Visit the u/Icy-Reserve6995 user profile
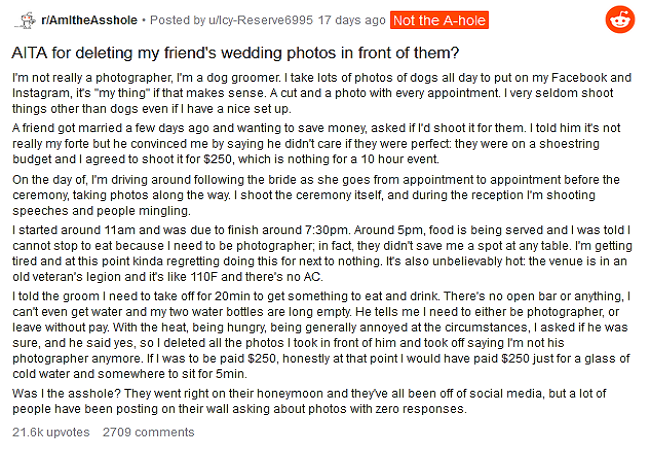650x450 pixels. (x=260, y=20)
